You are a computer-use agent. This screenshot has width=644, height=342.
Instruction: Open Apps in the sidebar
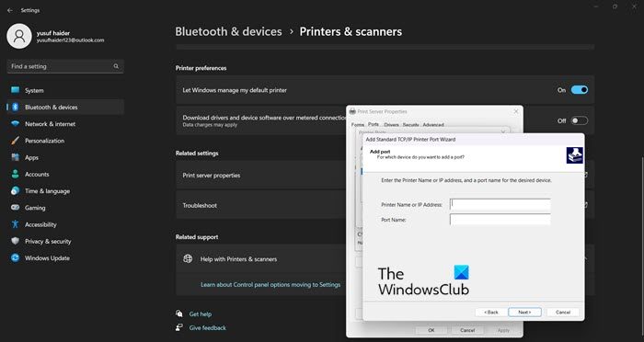(65, 157)
